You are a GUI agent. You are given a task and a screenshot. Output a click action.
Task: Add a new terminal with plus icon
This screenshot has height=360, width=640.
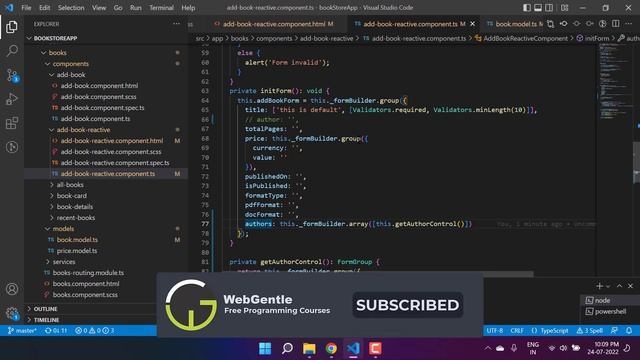[x=599, y=286]
